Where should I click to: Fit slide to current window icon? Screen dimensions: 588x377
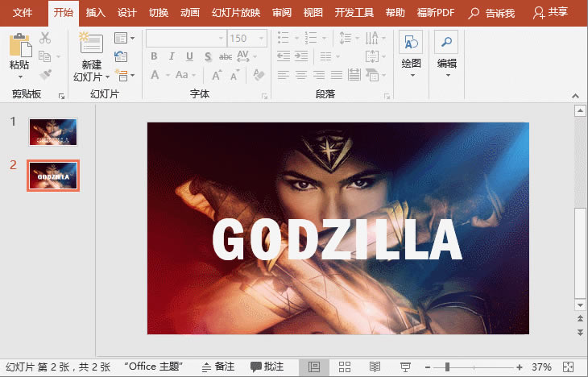(570, 367)
